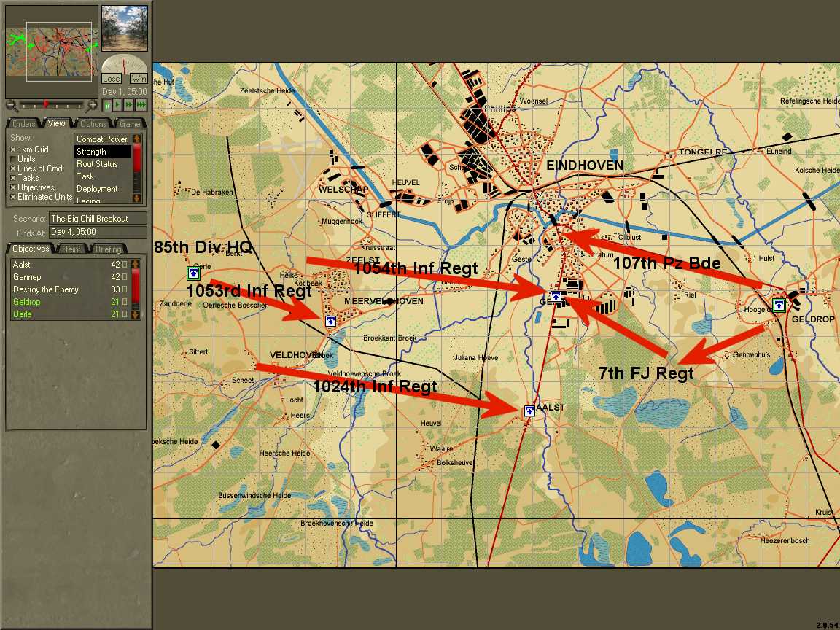Open the Orders tab
840x630 pixels.
click(x=23, y=124)
